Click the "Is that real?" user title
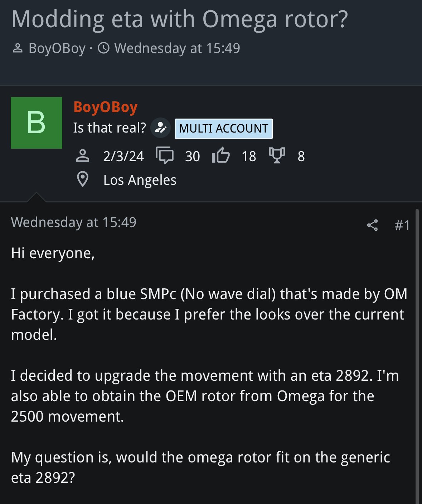The image size is (422, 504). pos(110,128)
